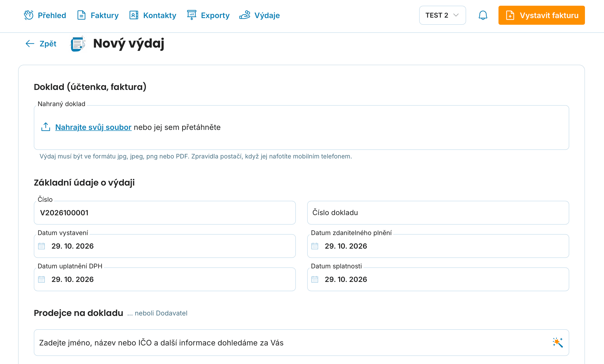This screenshot has width=604, height=364.
Task: Open the Datum zdanitelného plnění date field
Action: pyautogui.click(x=438, y=246)
